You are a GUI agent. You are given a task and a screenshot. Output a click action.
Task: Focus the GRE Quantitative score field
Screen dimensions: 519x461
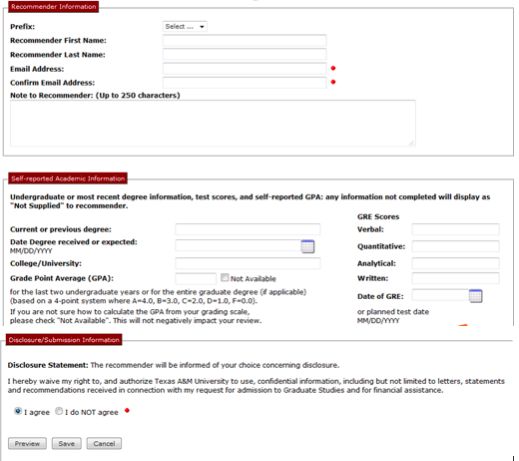[455, 246]
